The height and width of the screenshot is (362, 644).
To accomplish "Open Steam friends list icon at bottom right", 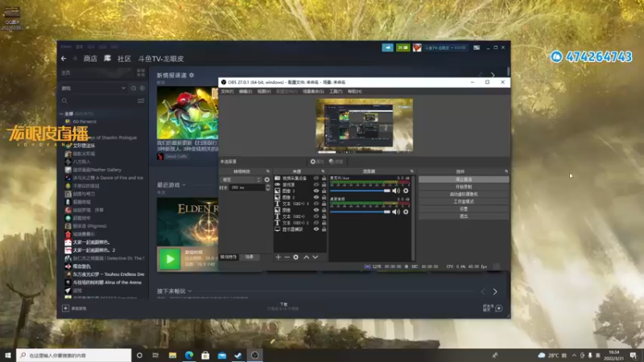I will (x=498, y=308).
